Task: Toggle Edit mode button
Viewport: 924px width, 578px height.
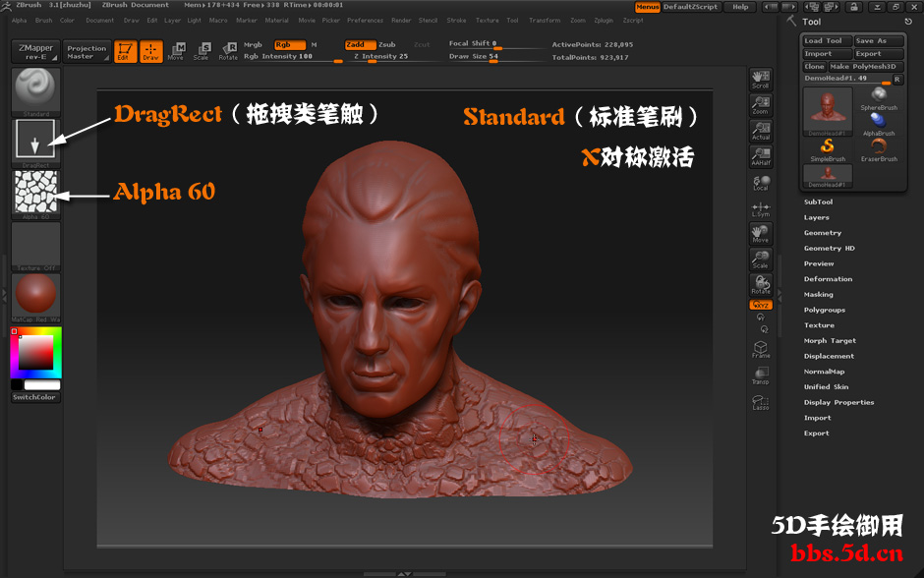Action: [x=125, y=51]
